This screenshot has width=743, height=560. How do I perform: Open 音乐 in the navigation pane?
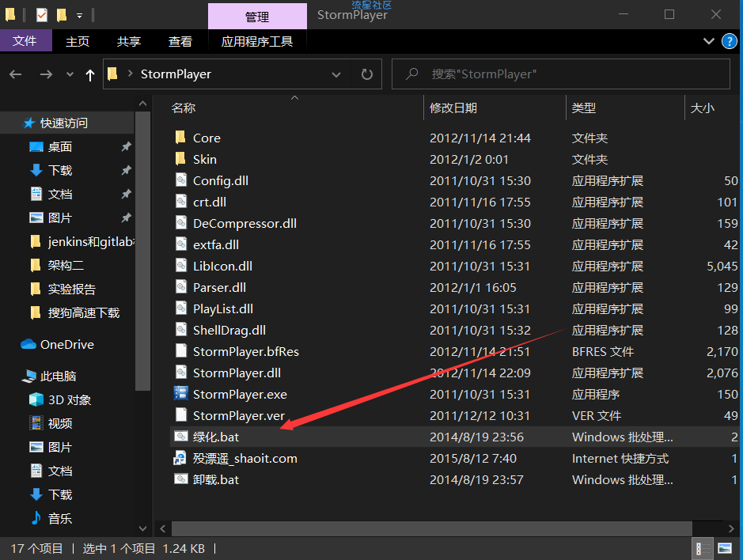[59, 518]
